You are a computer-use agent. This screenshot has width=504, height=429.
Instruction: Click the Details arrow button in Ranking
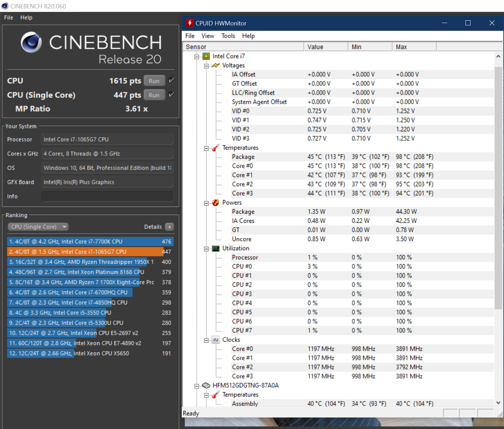(x=170, y=227)
